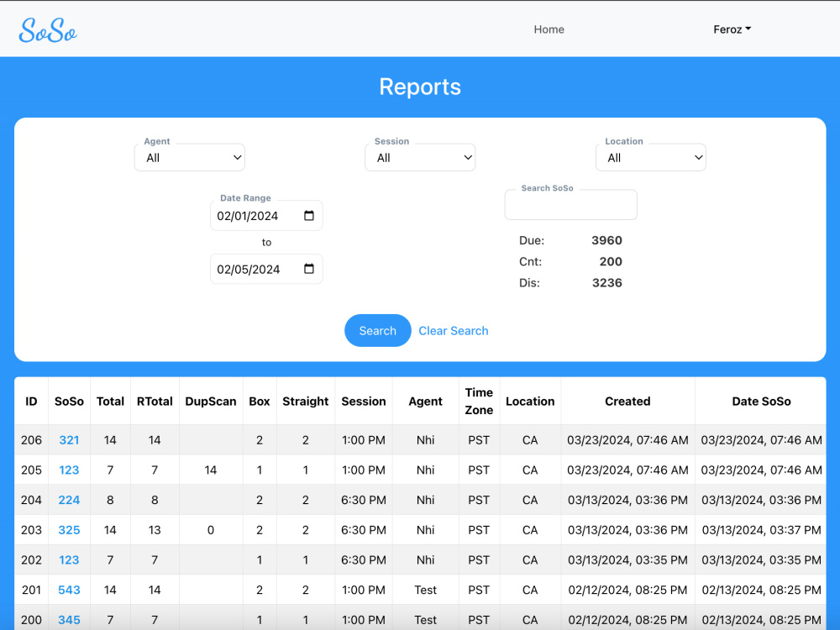The image size is (840, 630).
Task: Click the Location column header
Action: click(x=530, y=402)
